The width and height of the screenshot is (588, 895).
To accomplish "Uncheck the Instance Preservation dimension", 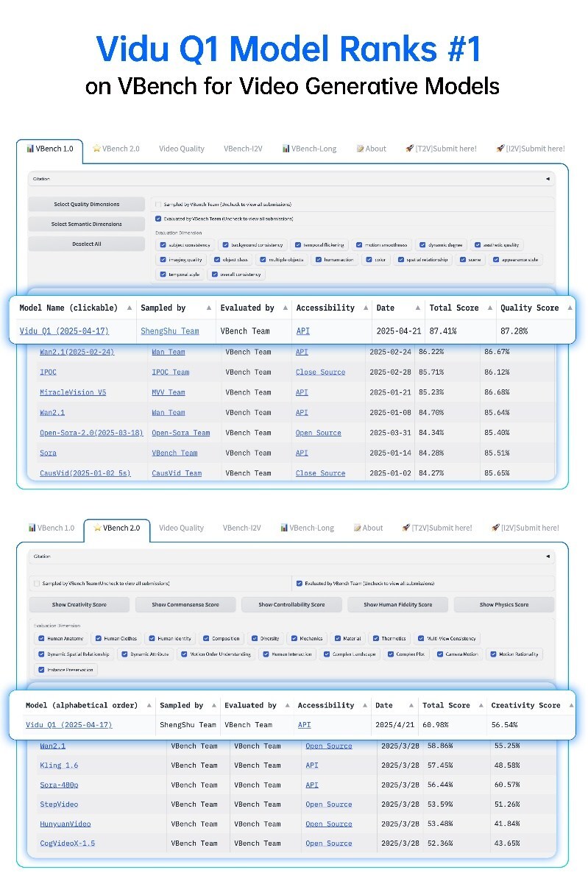I will click(x=40, y=670).
